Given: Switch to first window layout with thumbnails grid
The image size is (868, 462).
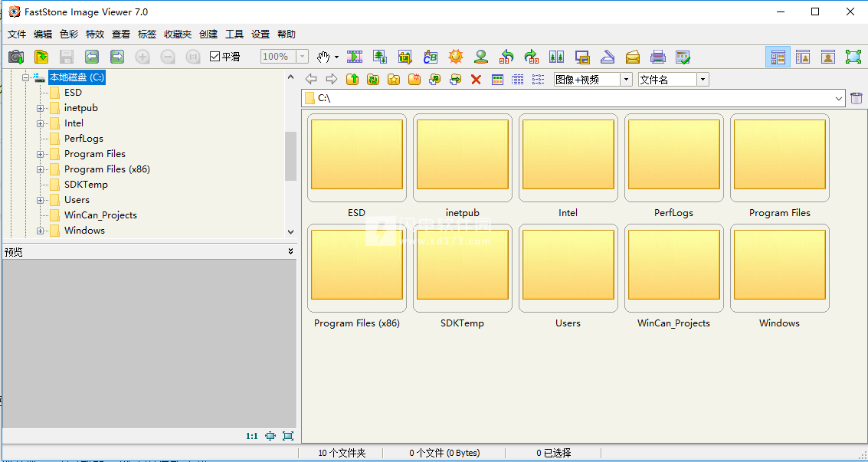Looking at the screenshot, I should point(778,57).
